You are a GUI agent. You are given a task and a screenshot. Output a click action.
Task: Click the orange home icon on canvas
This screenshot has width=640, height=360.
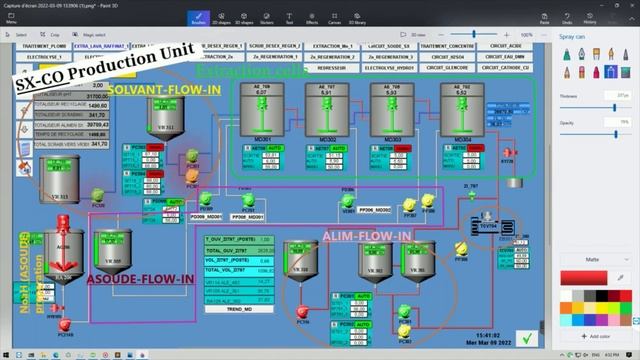click(x=24, y=168)
